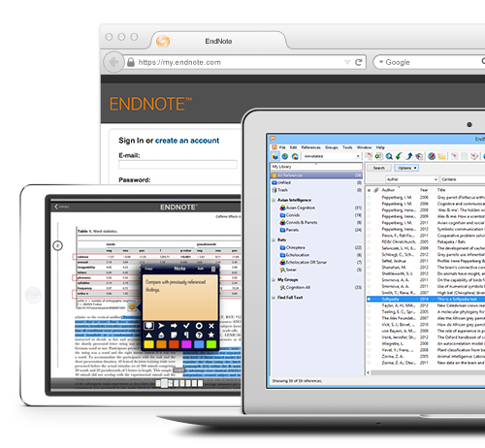Pick the yellow note color swatch
The image size is (485, 448).
click(148, 344)
